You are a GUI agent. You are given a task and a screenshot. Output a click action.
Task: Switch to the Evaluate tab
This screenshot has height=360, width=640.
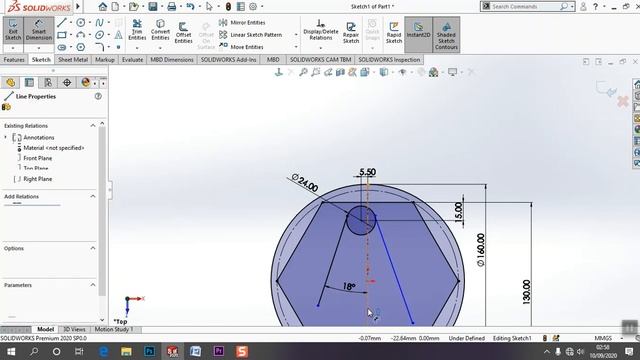[x=133, y=60]
